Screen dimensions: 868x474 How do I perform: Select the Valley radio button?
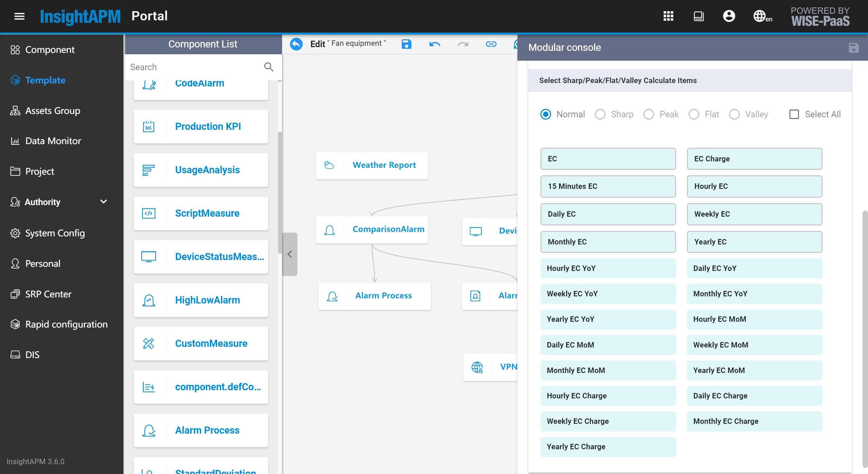(x=734, y=114)
